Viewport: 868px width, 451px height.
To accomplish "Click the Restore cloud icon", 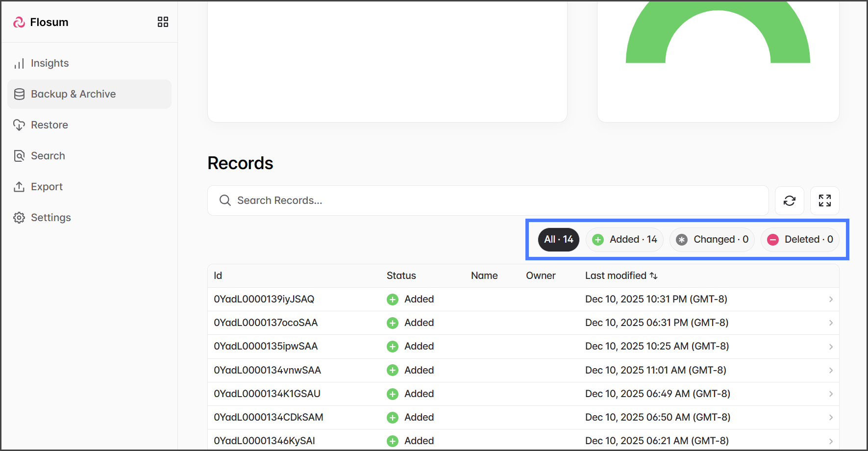I will point(19,125).
